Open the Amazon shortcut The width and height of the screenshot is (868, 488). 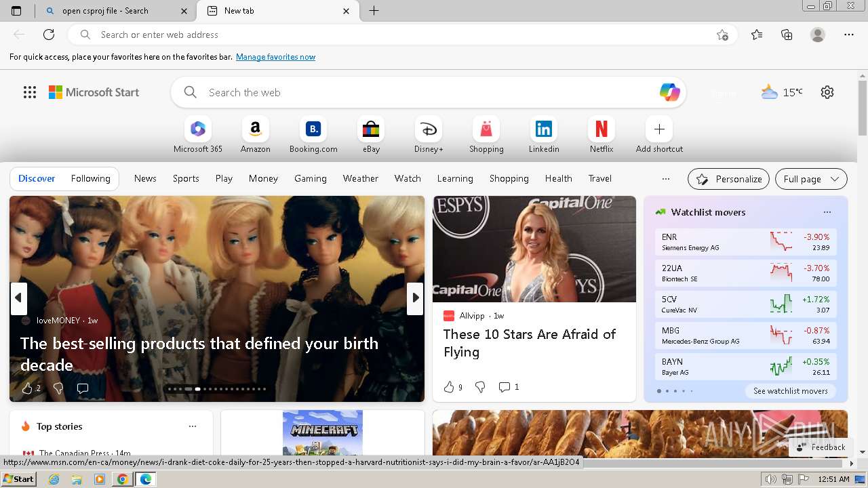point(255,135)
